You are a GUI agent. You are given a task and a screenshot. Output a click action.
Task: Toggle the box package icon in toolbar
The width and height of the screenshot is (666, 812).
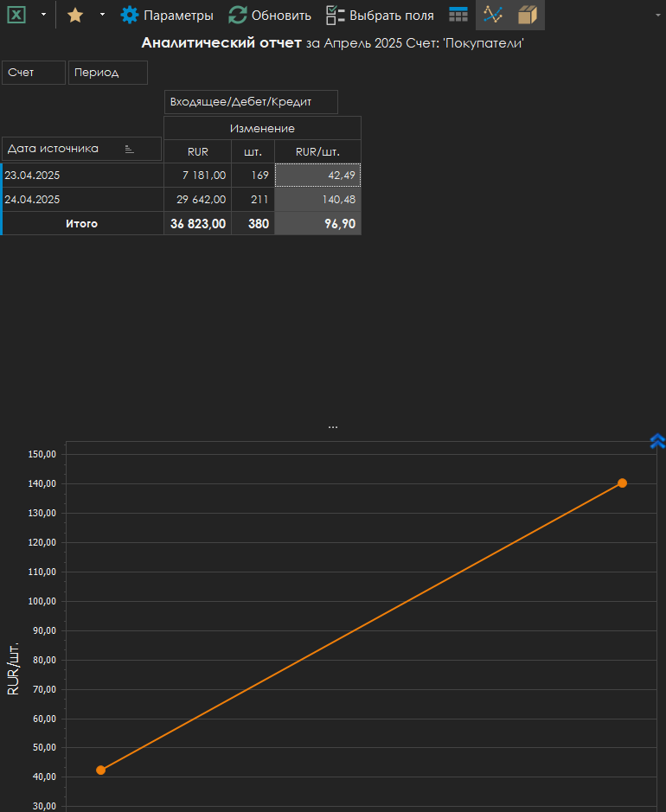528,15
